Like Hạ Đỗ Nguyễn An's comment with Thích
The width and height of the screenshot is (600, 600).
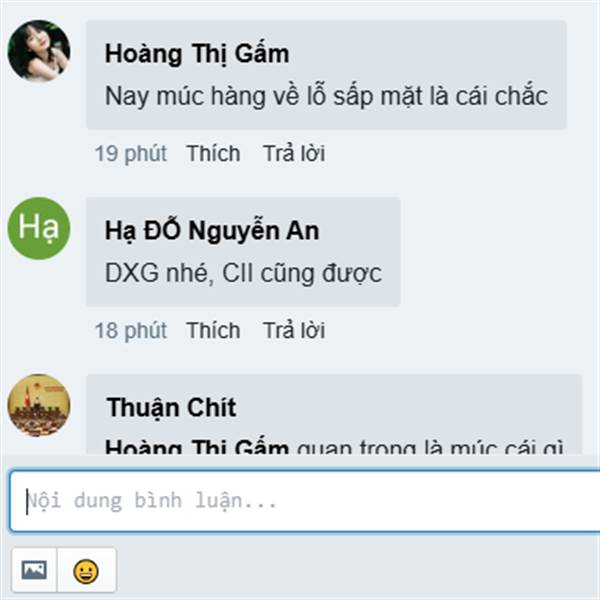tap(213, 331)
